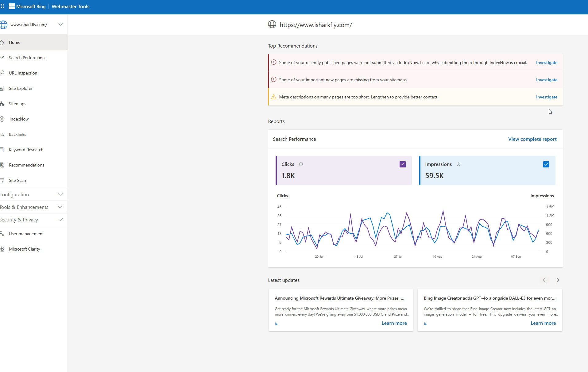Click the IndexNow gear icon
The width and height of the screenshot is (588, 372).
pyautogui.click(x=2, y=119)
